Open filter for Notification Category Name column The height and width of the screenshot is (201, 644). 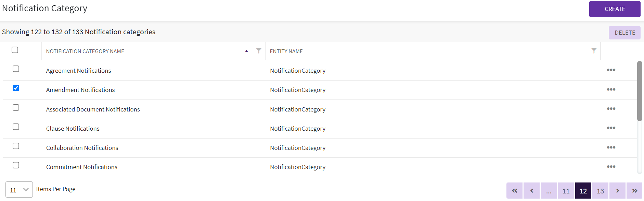pyautogui.click(x=259, y=51)
